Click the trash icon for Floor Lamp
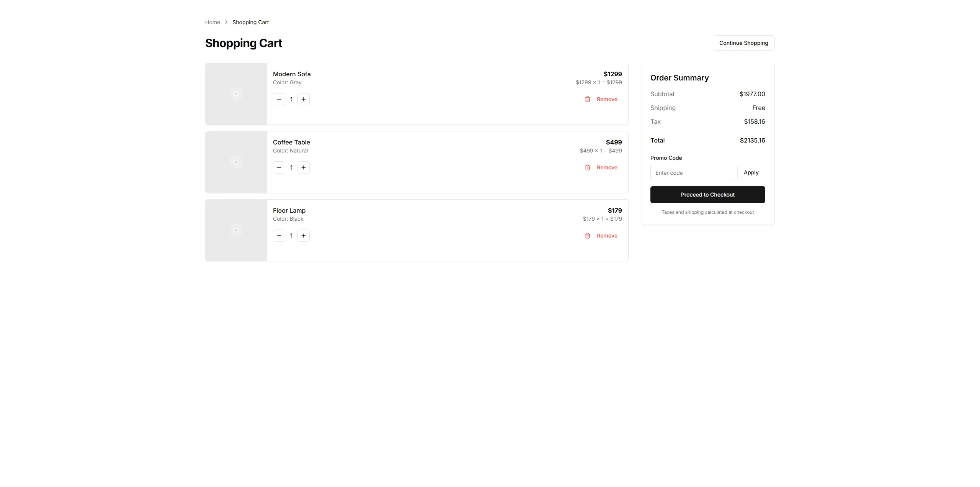The height and width of the screenshot is (487, 980). tap(588, 236)
